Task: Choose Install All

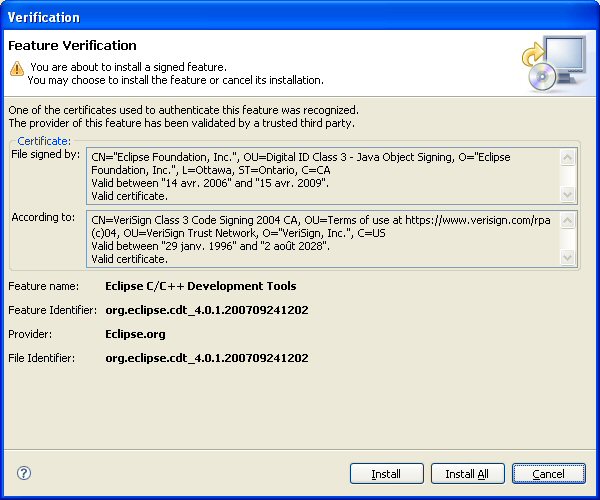Action: click(x=466, y=474)
